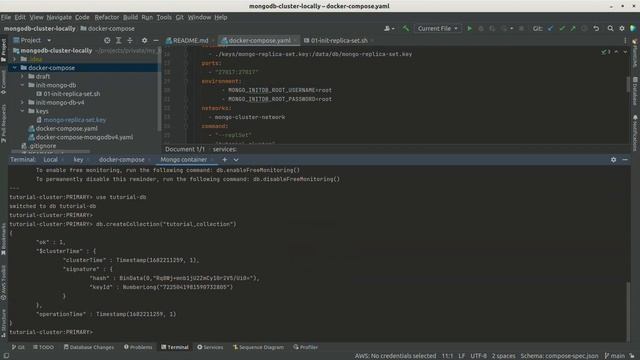The width and height of the screenshot is (640, 360).
Task: Click the UTF-8 encoding status widget
Action: click(x=478, y=356)
